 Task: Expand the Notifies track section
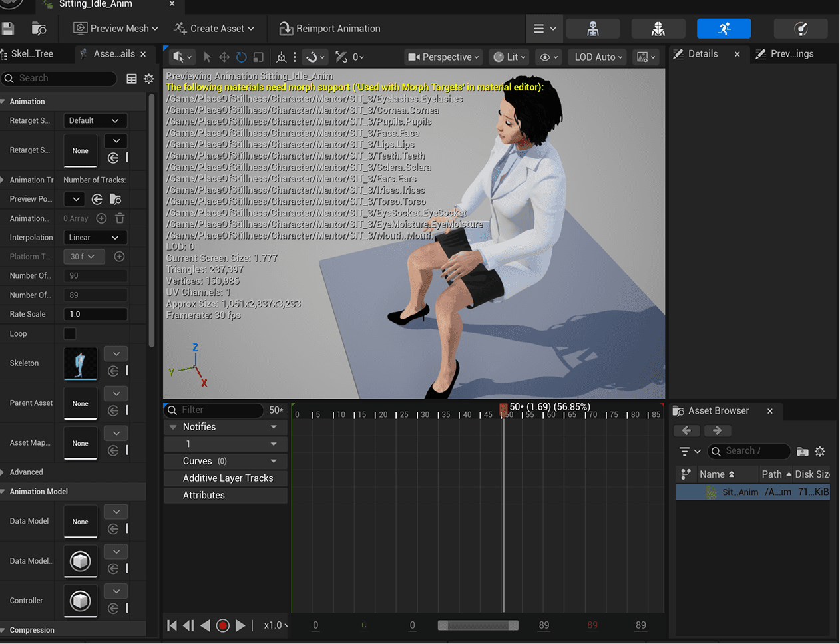174,427
